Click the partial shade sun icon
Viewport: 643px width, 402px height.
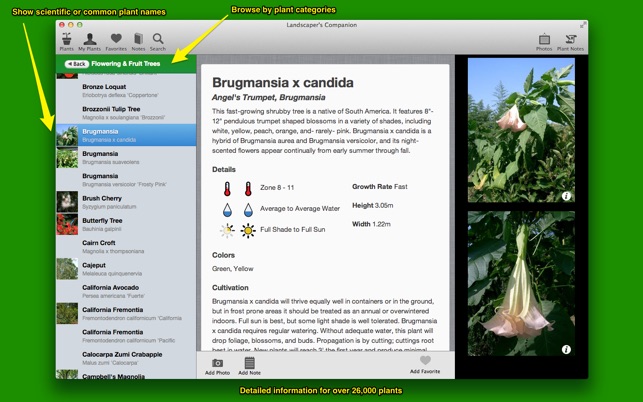tap(227, 231)
